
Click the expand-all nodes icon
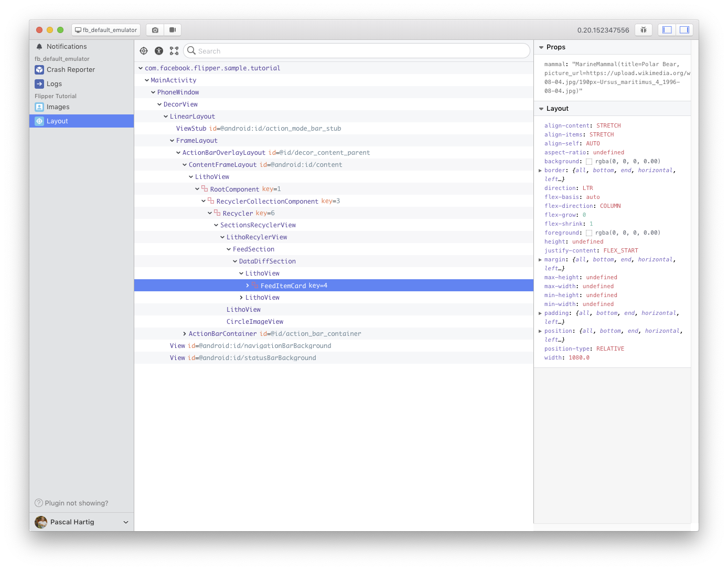(174, 50)
